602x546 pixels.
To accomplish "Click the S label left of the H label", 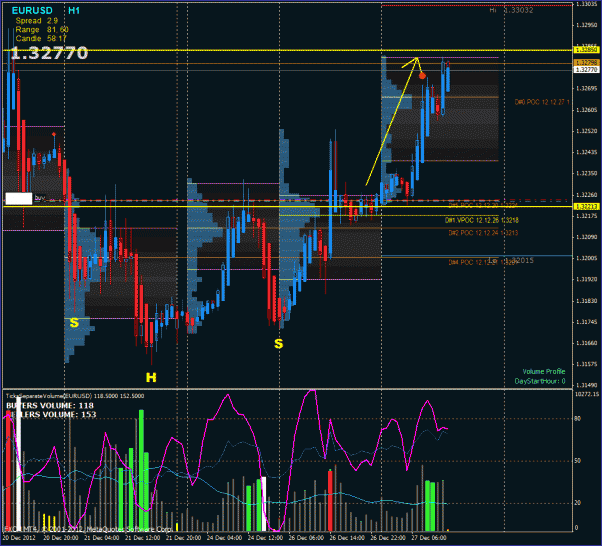I will point(74,323).
